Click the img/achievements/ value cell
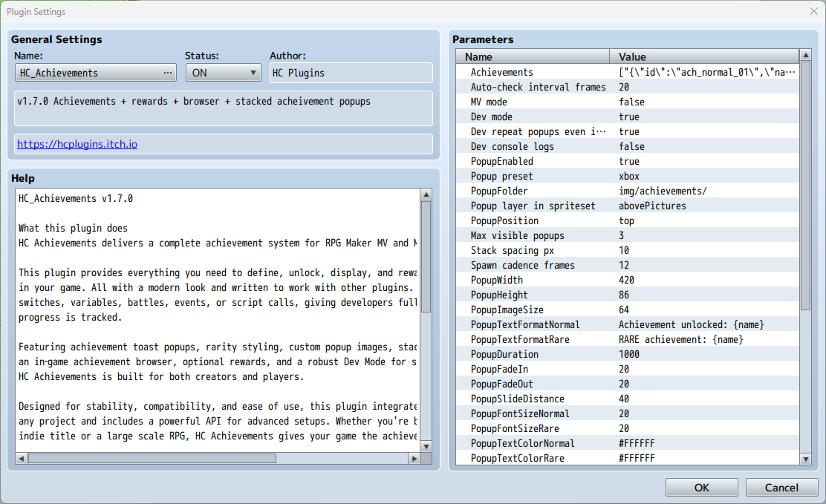 click(x=663, y=191)
